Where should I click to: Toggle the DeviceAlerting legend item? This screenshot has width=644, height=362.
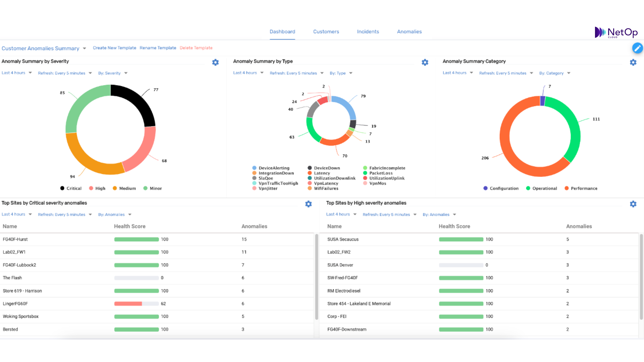[271, 168]
